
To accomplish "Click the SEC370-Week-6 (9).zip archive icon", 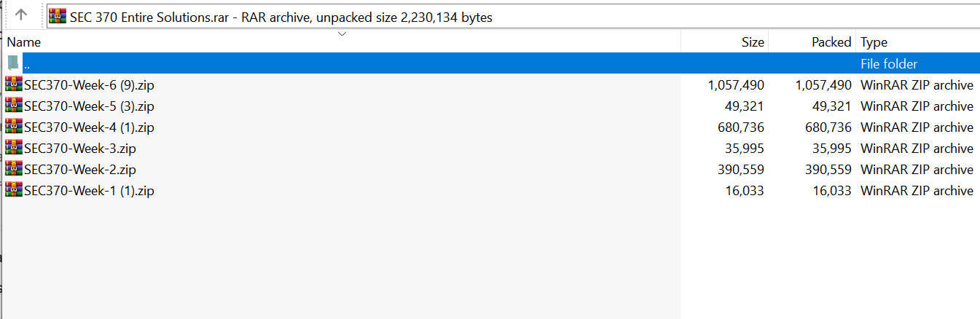I will click(14, 84).
